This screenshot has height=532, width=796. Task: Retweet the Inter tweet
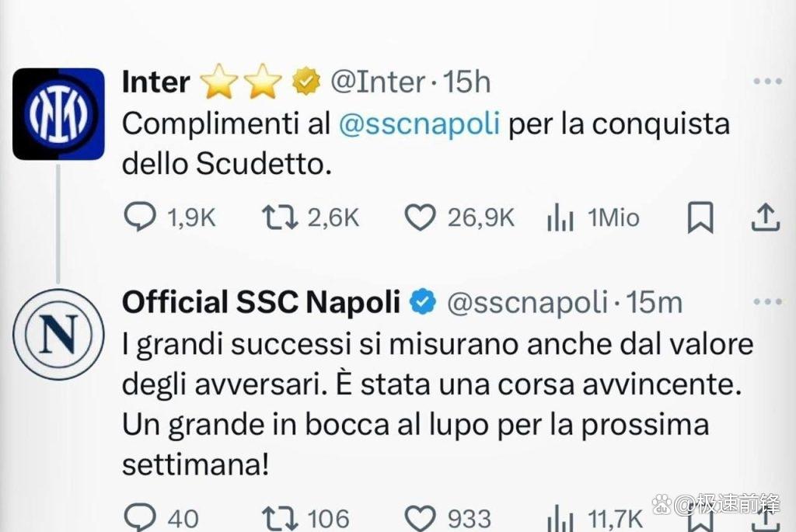point(279,218)
